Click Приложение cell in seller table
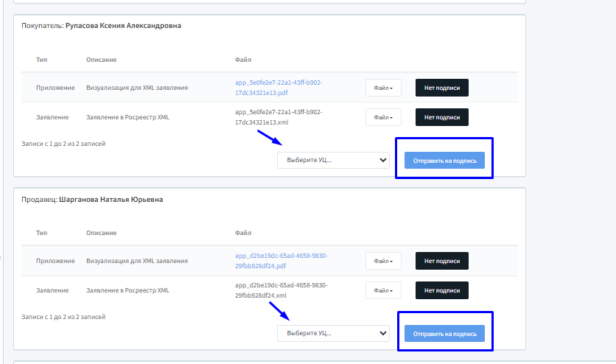Image resolution: width=616 pixels, height=364 pixels. pyautogui.click(x=55, y=261)
